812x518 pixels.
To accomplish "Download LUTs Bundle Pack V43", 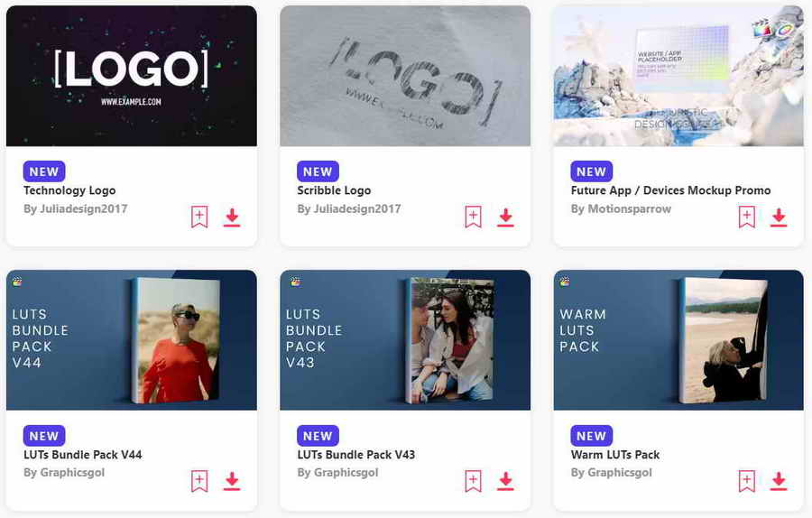I will [505, 481].
